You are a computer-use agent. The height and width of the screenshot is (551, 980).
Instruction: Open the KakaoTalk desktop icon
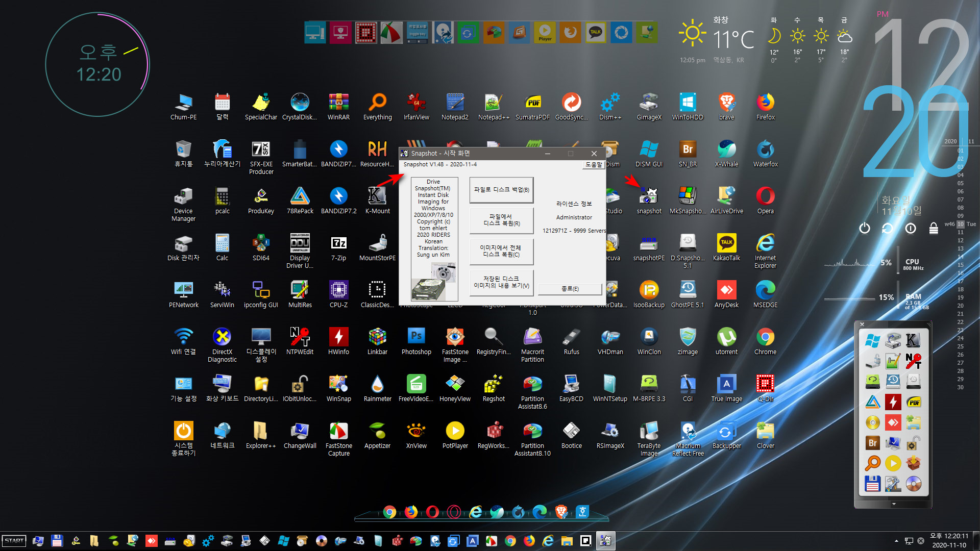pyautogui.click(x=726, y=247)
